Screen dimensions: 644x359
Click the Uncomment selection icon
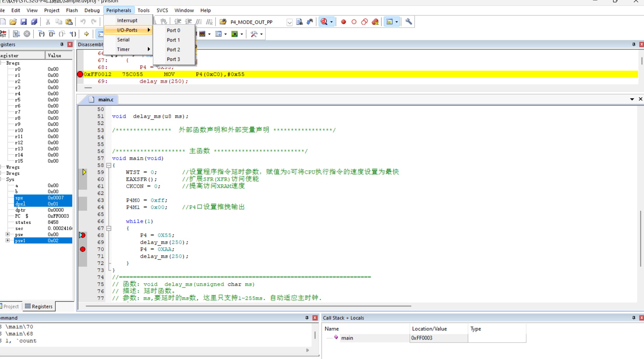point(209,22)
